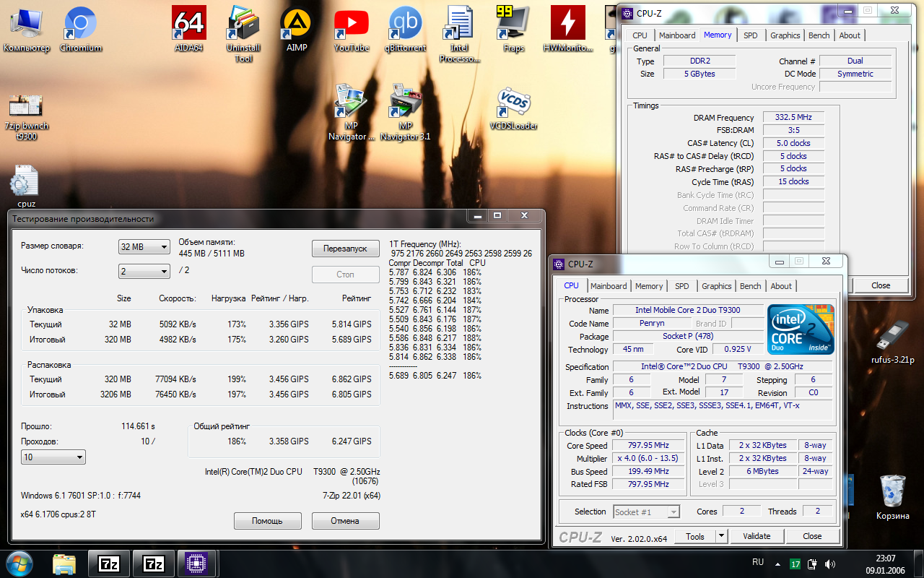Launch the Chromium desktop shortcut

tap(81, 29)
